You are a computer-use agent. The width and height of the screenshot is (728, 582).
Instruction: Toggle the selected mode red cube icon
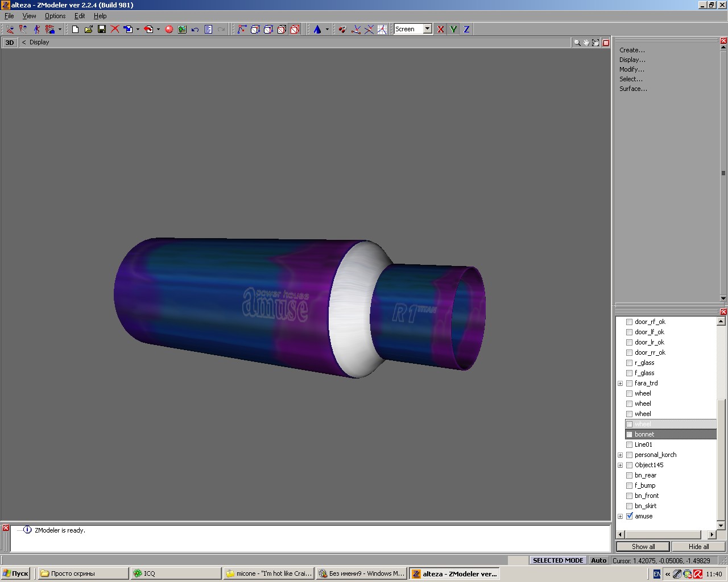295,29
